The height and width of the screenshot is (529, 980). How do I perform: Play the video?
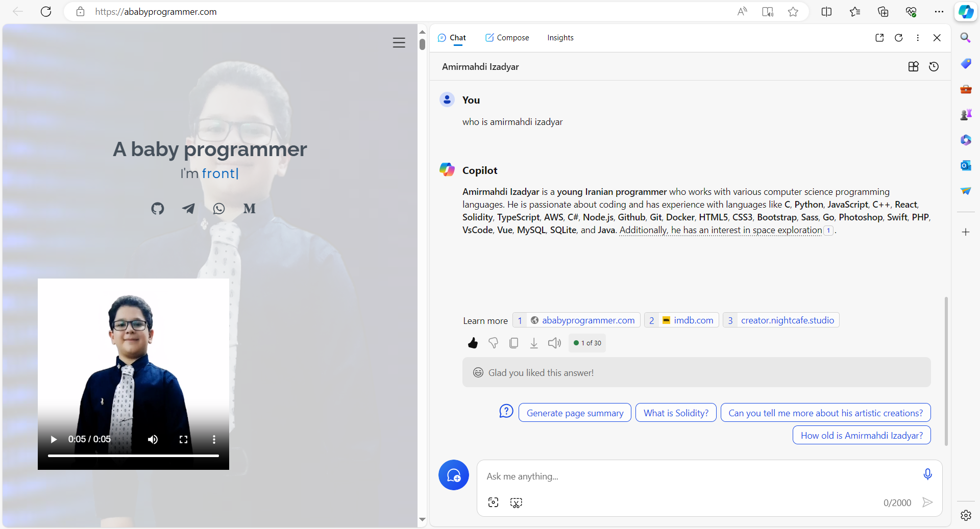(54, 439)
